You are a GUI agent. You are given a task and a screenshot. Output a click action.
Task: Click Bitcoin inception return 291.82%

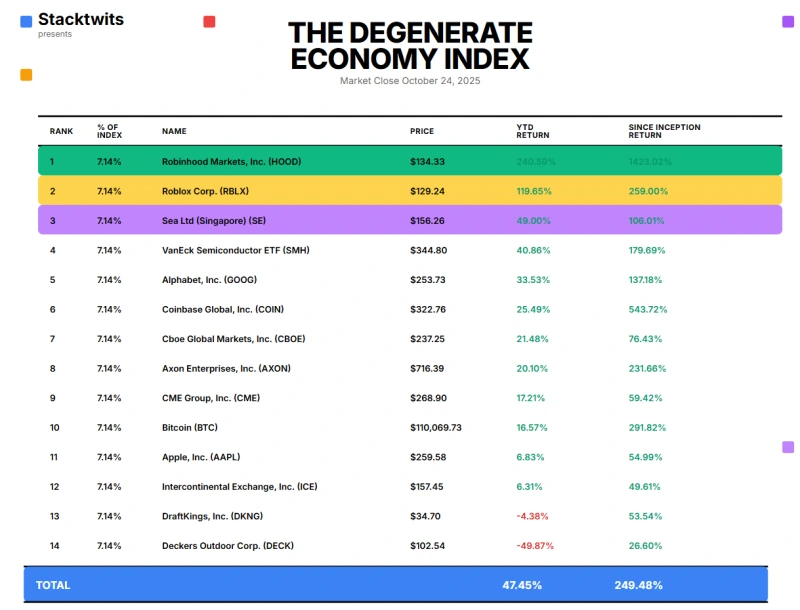click(647, 428)
